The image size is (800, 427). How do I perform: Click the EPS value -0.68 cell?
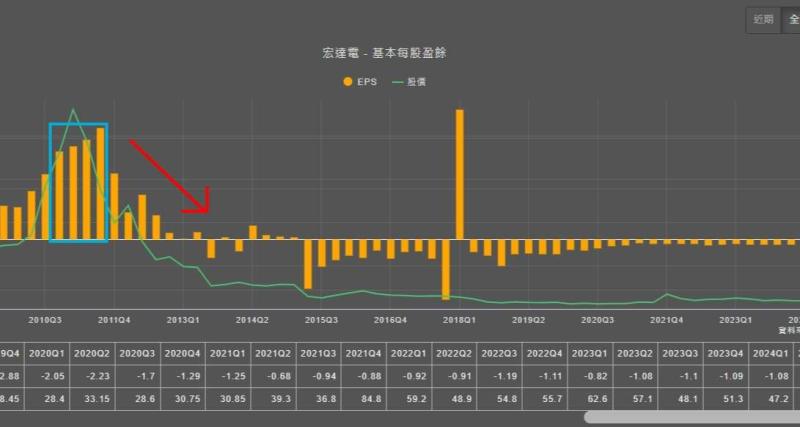pos(273,376)
